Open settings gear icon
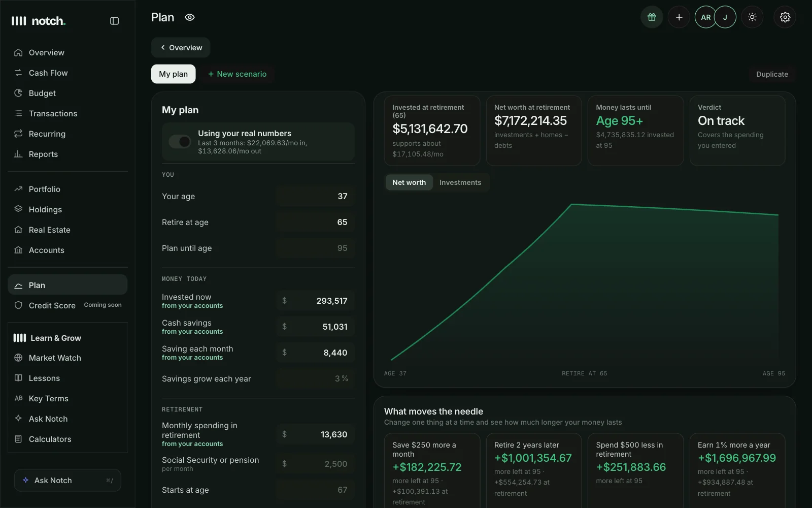 (785, 17)
